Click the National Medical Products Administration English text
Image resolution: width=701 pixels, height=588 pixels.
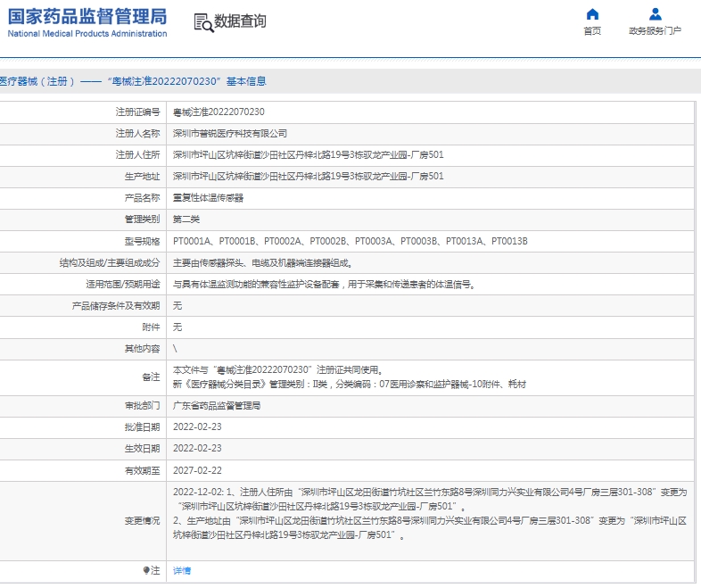87,34
